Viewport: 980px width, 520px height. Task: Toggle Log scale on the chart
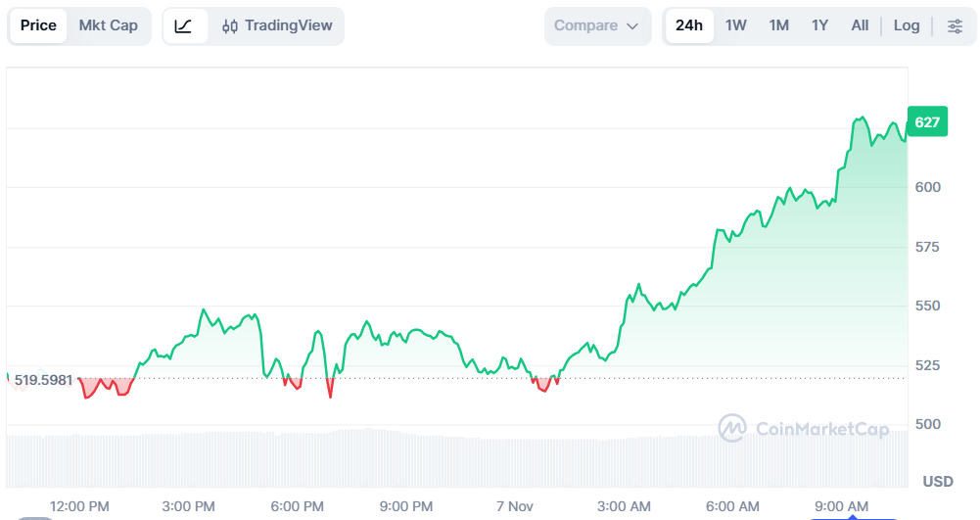pyautogui.click(x=907, y=25)
